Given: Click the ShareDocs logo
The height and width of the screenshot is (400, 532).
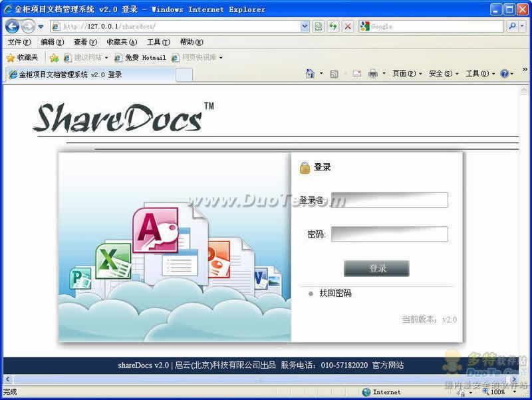Looking at the screenshot, I should [124, 117].
